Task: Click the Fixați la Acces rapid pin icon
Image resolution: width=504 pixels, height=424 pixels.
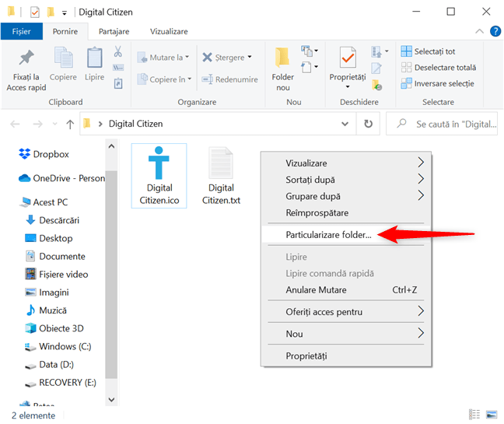Action: pos(26,58)
